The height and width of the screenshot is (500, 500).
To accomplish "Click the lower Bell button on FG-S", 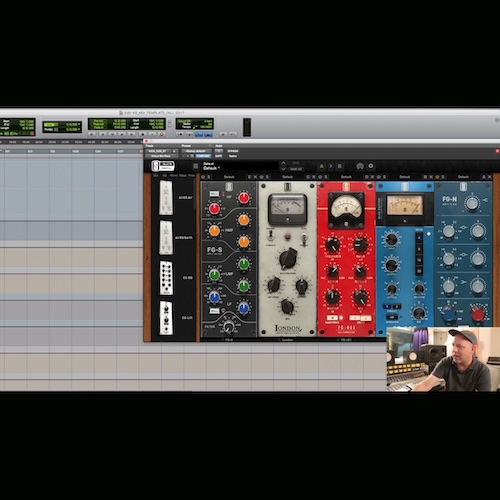I will coord(214,311).
